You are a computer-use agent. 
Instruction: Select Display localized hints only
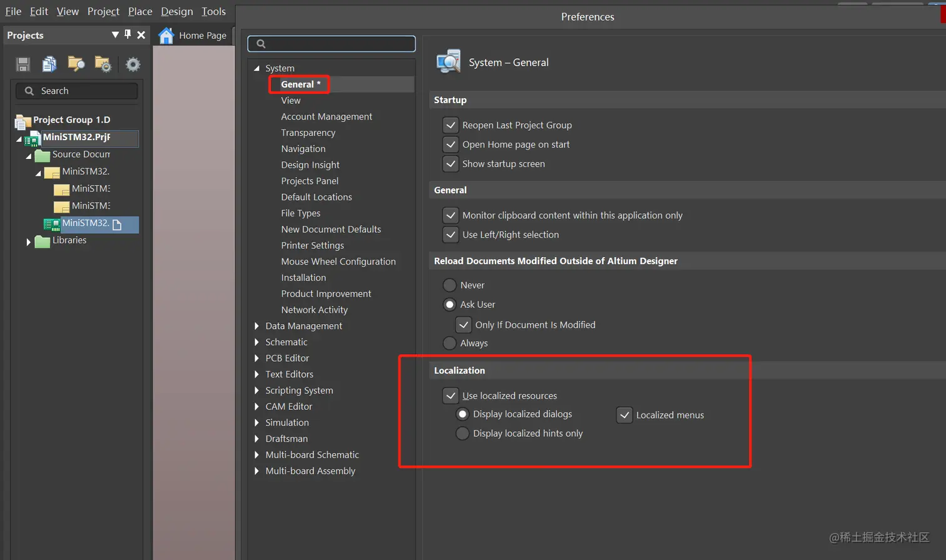click(x=462, y=434)
